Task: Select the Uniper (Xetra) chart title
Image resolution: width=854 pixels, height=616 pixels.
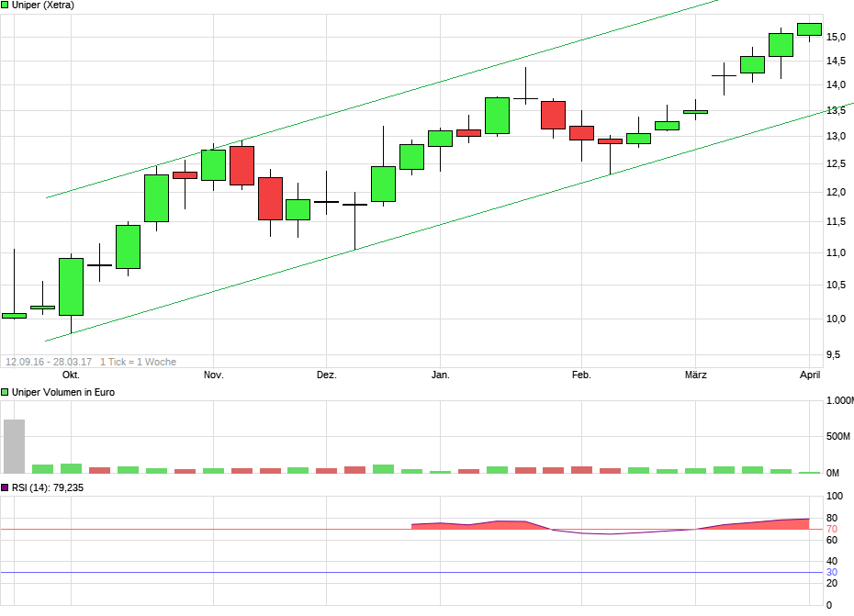Action: pyautogui.click(x=43, y=5)
